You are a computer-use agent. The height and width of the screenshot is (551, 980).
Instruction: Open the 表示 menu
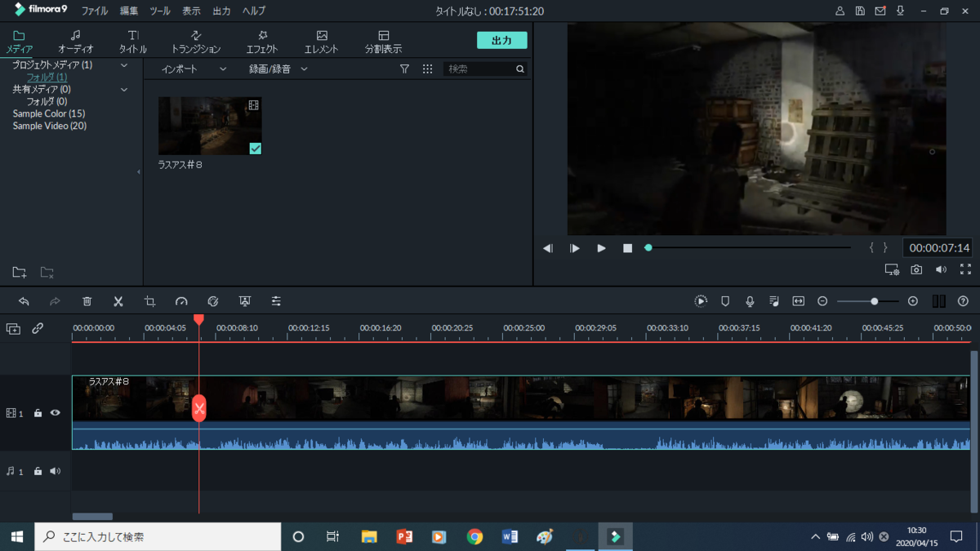click(191, 11)
